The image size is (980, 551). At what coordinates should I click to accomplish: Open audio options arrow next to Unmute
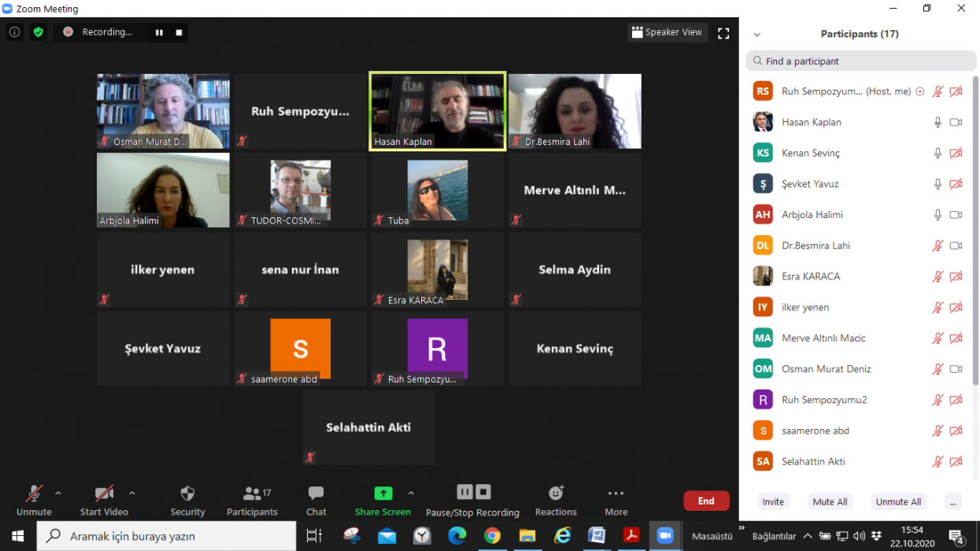pos(58,494)
